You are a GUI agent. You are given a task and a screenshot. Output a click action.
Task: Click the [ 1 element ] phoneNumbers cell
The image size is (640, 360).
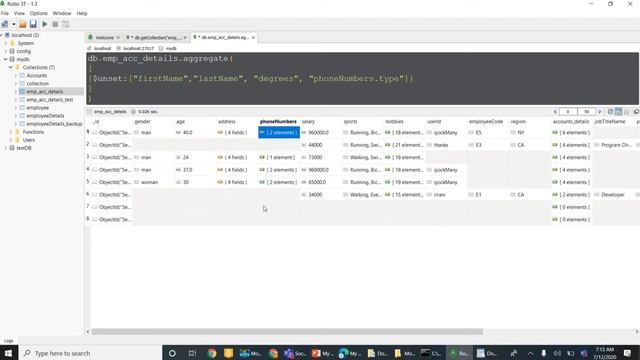point(279,158)
